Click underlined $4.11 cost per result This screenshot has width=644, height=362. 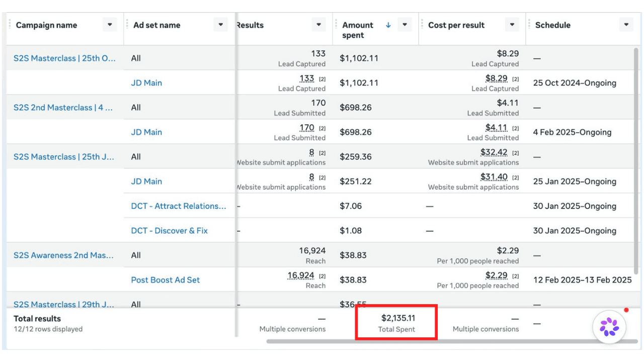[x=497, y=128]
